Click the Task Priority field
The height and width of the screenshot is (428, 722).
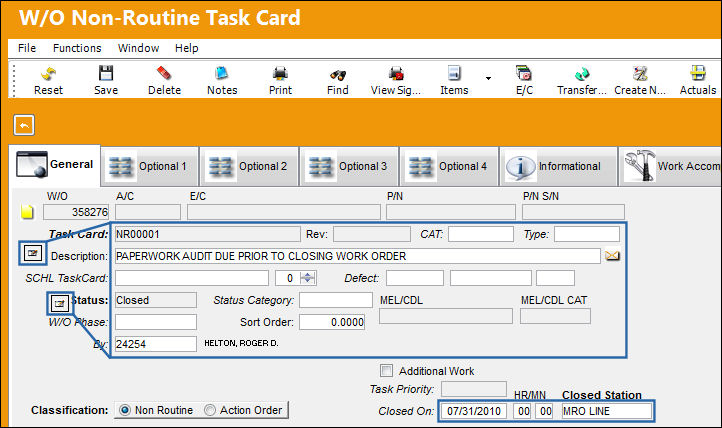474,388
